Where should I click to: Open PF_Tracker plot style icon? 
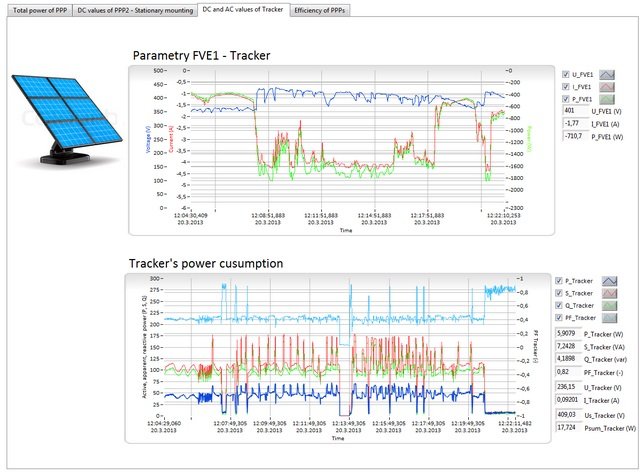pos(609,318)
